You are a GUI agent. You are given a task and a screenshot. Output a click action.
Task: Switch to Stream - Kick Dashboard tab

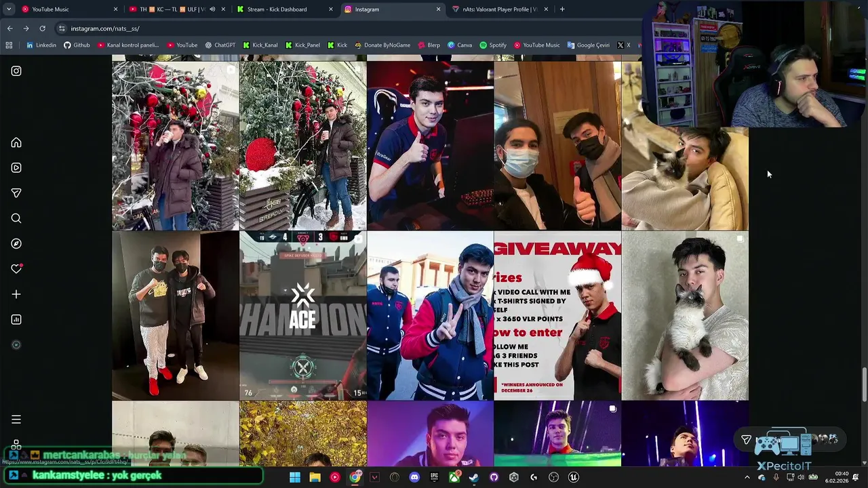coord(285,9)
